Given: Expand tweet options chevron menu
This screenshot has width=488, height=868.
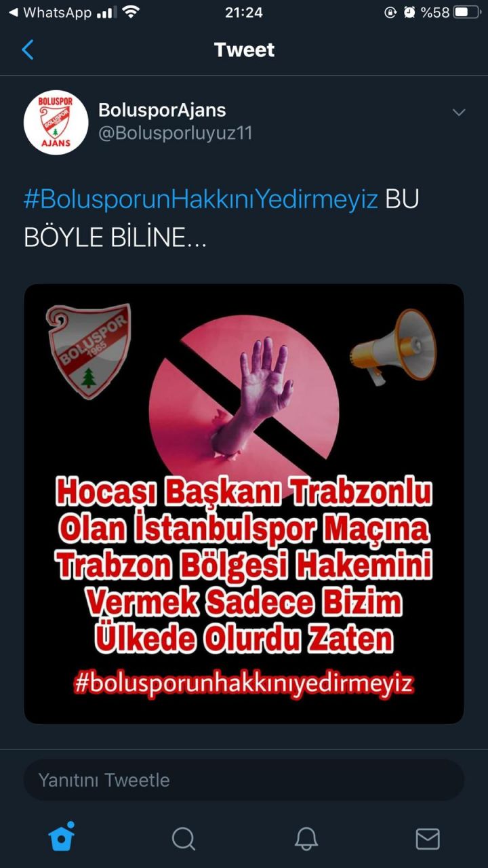Looking at the screenshot, I should pos(459,112).
